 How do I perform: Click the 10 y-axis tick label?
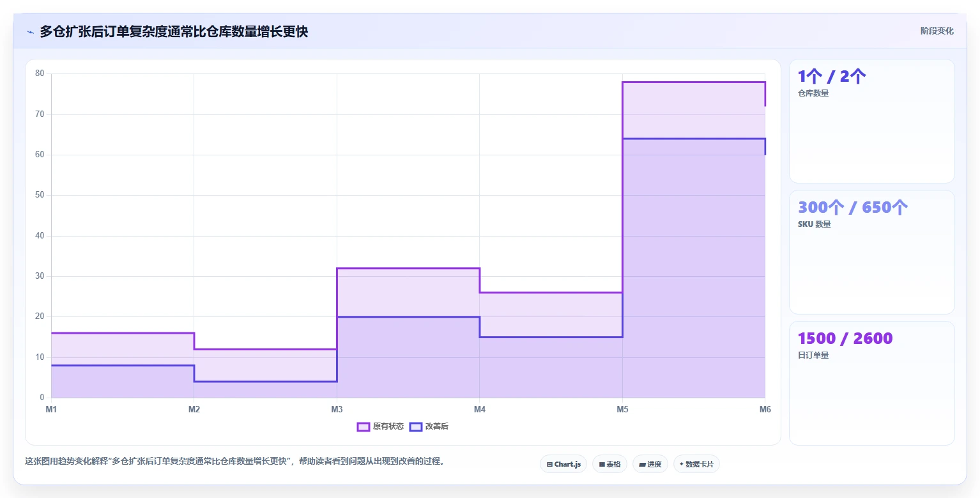point(40,357)
